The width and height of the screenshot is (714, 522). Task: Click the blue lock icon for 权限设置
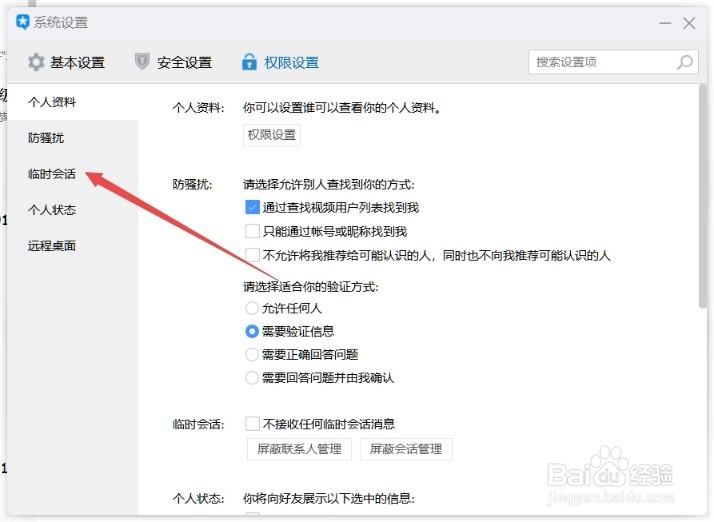click(x=249, y=61)
